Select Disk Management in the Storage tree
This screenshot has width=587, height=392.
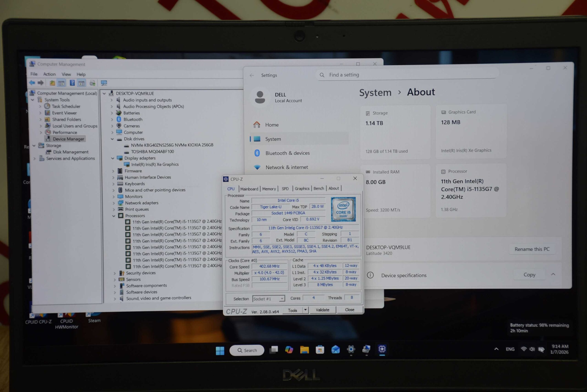coord(71,152)
